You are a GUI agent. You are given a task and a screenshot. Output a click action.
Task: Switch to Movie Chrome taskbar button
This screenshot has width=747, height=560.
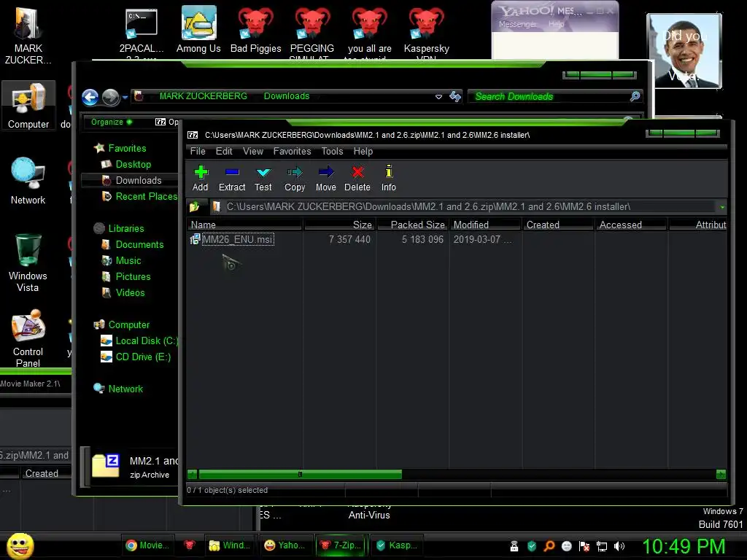pos(147,545)
